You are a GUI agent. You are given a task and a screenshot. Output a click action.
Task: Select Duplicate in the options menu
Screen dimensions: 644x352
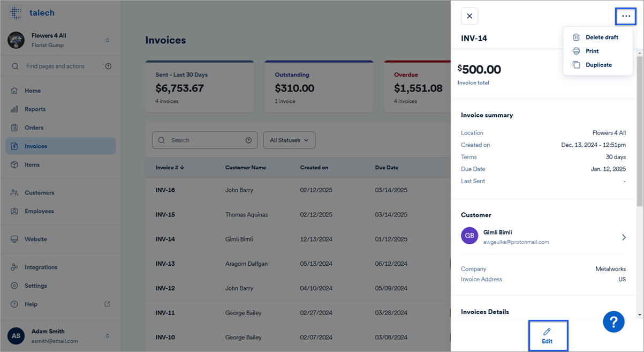pyautogui.click(x=598, y=65)
